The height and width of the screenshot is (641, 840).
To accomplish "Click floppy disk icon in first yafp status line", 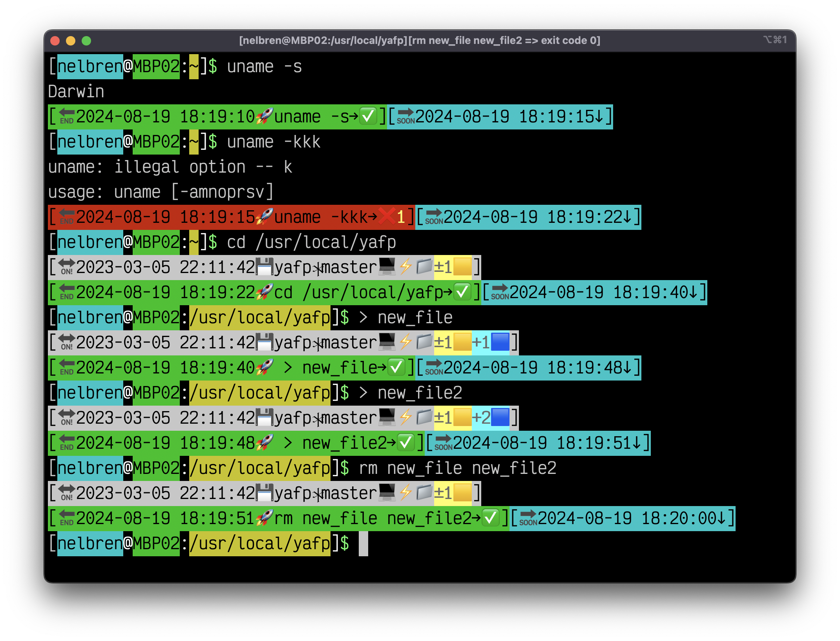I will pos(265,267).
